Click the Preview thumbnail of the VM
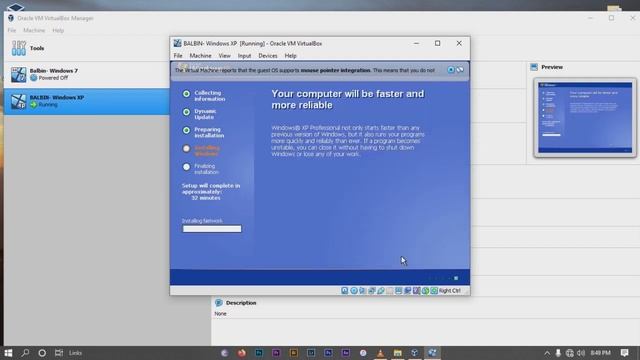Image resolution: width=640 pixels, height=360 pixels. [x=585, y=118]
